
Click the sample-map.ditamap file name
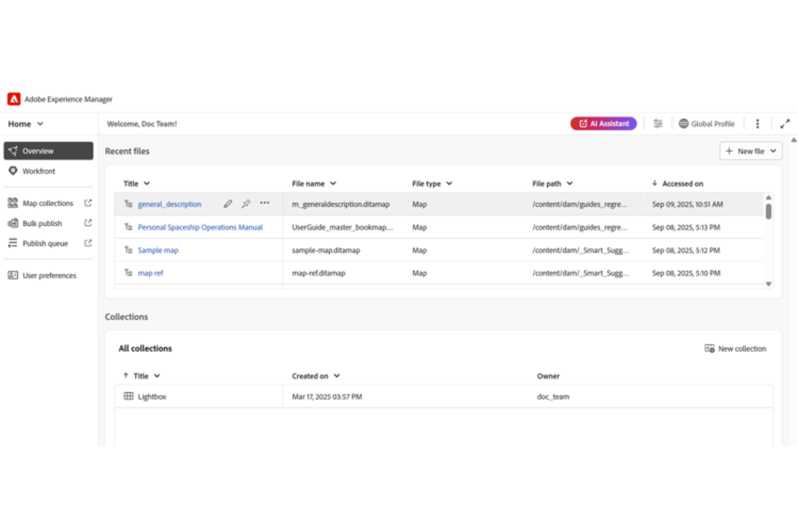pos(326,251)
